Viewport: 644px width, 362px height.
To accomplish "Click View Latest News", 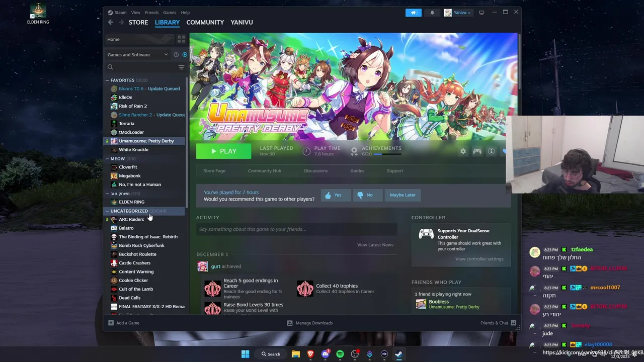I will [375, 245].
